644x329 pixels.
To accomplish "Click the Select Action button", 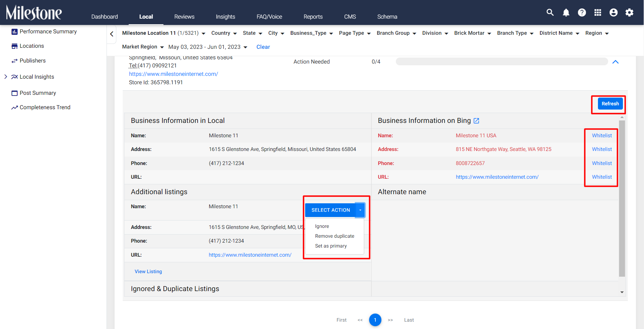I will pos(330,210).
